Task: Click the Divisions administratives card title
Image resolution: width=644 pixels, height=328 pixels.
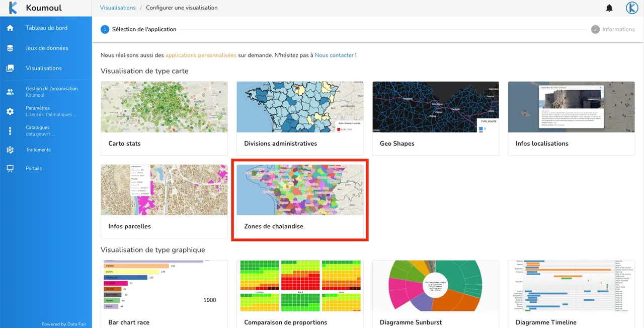Action: click(x=280, y=144)
